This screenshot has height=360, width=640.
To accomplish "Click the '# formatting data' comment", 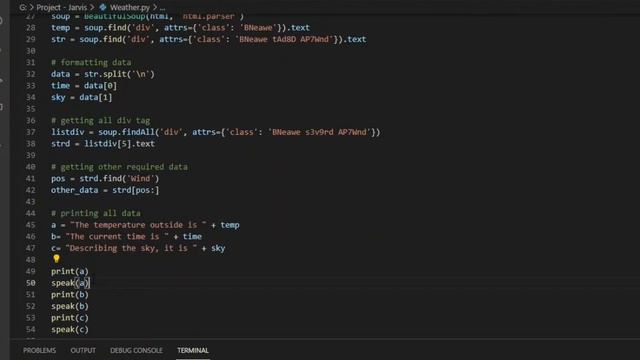I will pos(91,62).
